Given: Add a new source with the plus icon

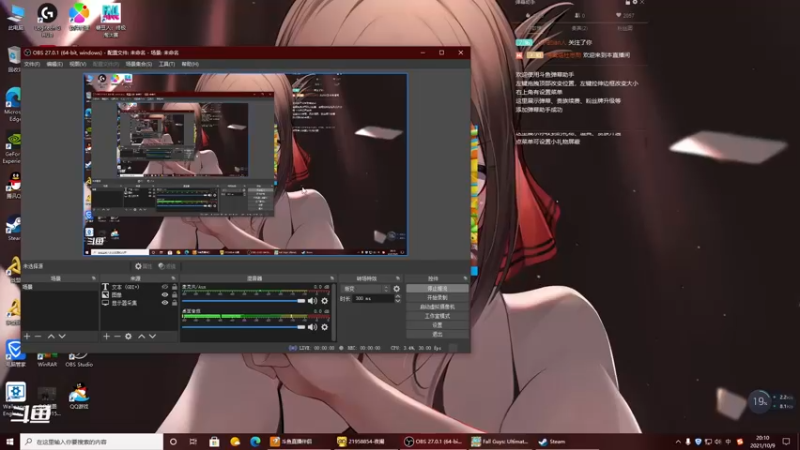Looking at the screenshot, I should coord(106,336).
